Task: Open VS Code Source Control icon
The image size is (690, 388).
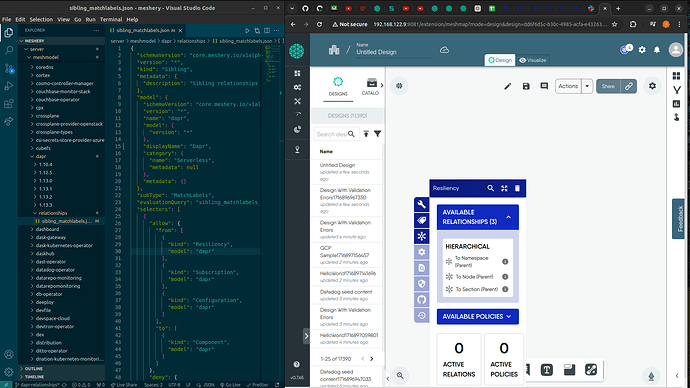Action: tap(9, 68)
